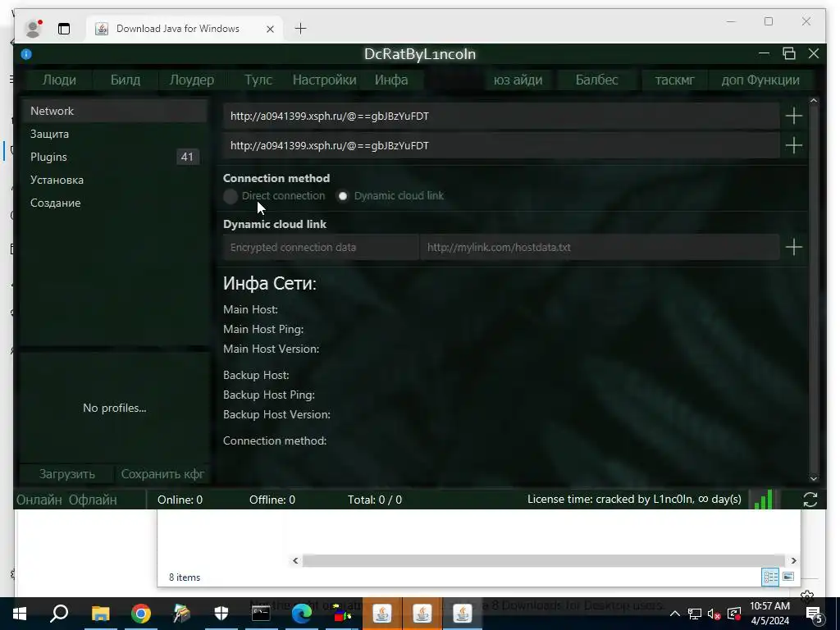The image size is (840, 630).
Task: Open the Настройки tab
Action: click(x=324, y=80)
